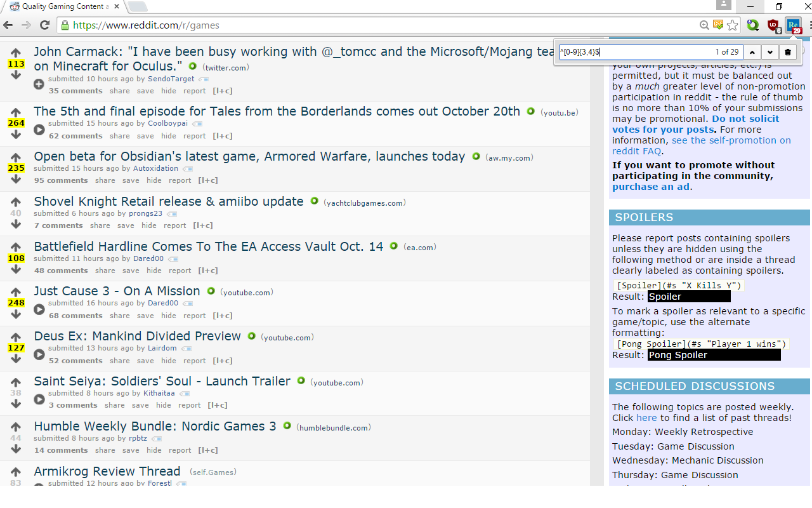Bookmark this page with the star icon
812x508 pixels.
point(733,25)
